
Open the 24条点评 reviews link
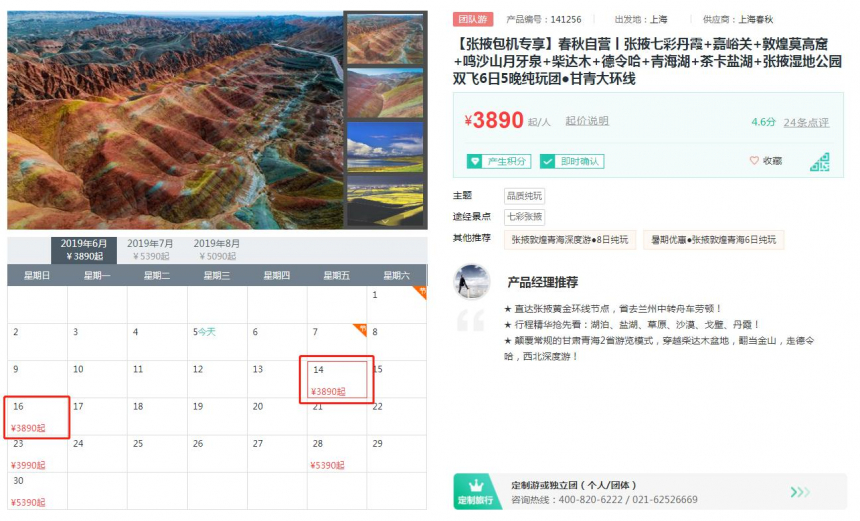806,122
